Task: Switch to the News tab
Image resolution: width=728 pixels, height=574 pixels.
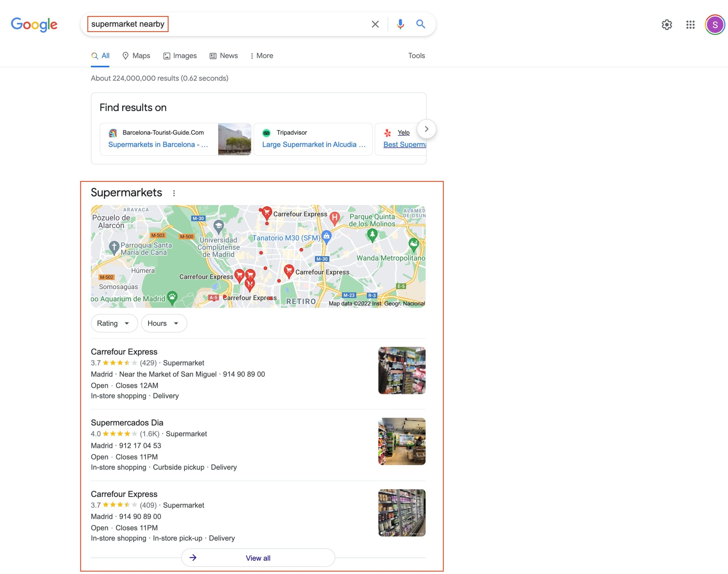Action: click(224, 56)
